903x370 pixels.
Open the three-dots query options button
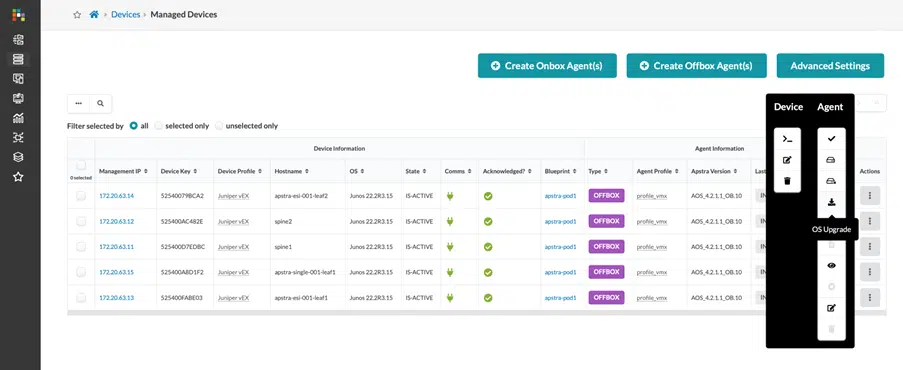pyautogui.click(x=79, y=104)
